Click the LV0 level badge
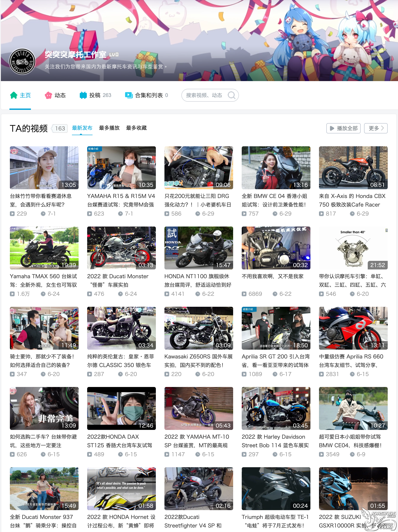This screenshot has width=398, height=532. [114, 55]
